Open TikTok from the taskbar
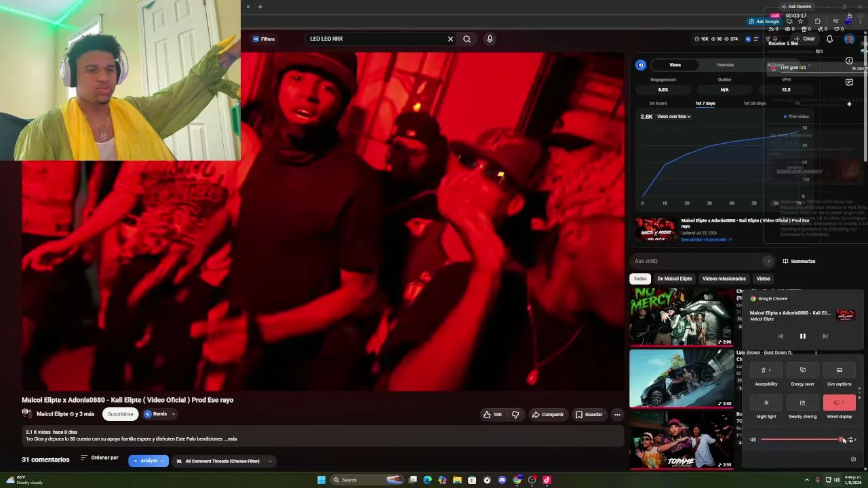The height and width of the screenshot is (488, 868). [547, 480]
